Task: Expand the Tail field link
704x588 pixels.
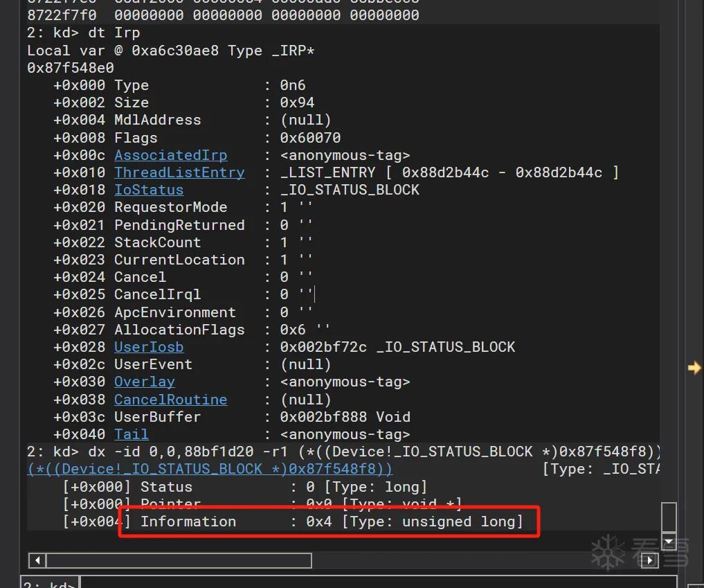Action: pyautogui.click(x=131, y=434)
